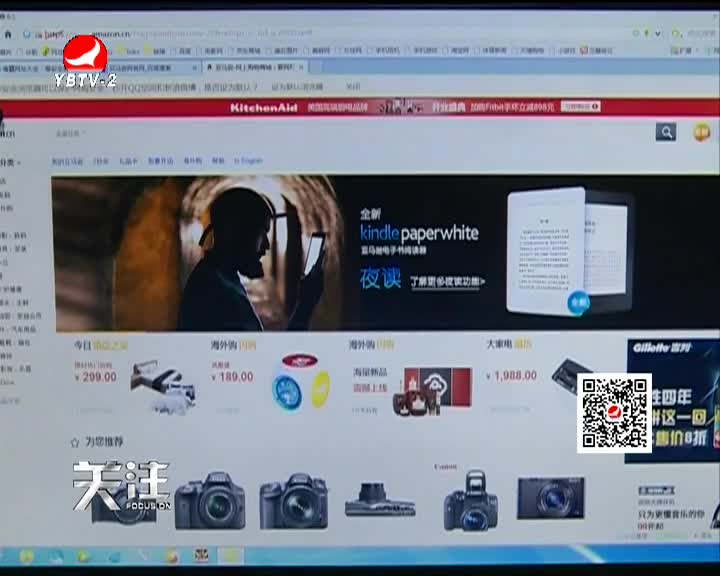Click the 了解更多夜读功能 link
Image resolution: width=720 pixels, height=576 pixels.
tap(447, 281)
